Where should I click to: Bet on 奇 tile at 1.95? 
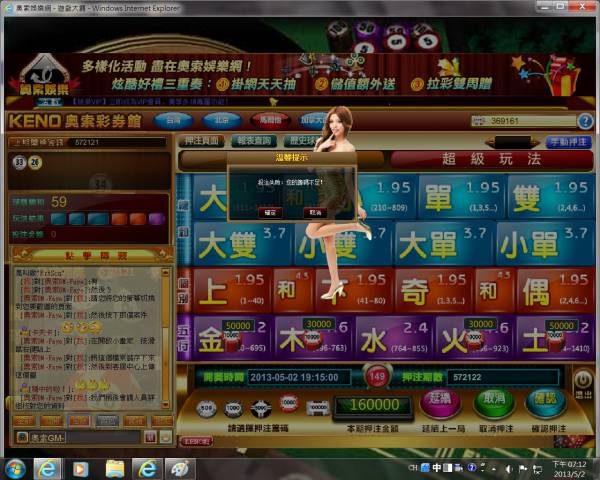pyautogui.click(x=434, y=291)
